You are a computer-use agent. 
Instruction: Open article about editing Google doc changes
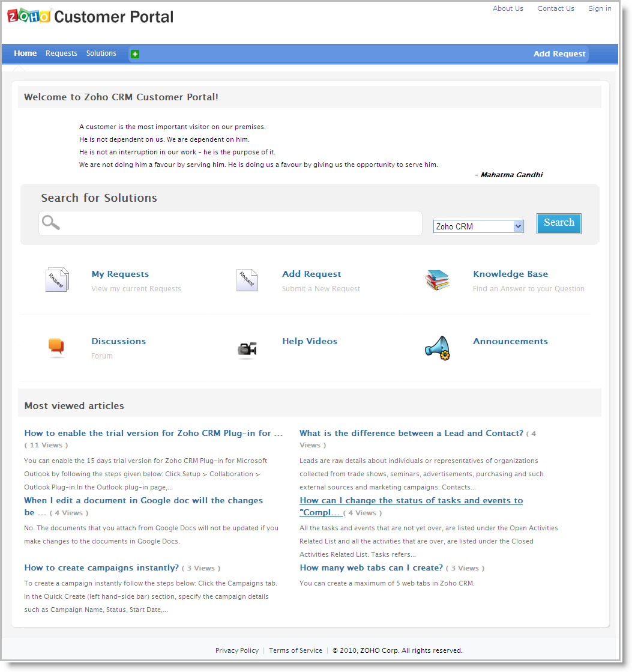click(x=143, y=506)
